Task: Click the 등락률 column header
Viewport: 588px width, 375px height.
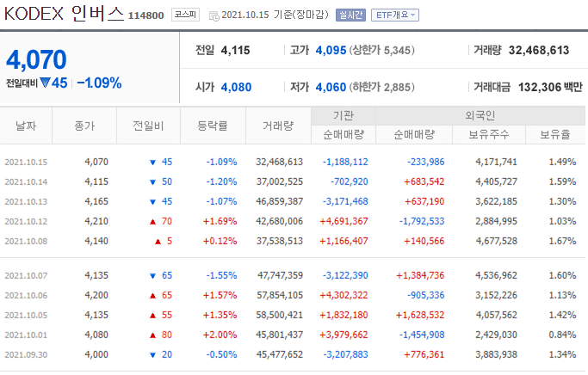Action: click(213, 126)
